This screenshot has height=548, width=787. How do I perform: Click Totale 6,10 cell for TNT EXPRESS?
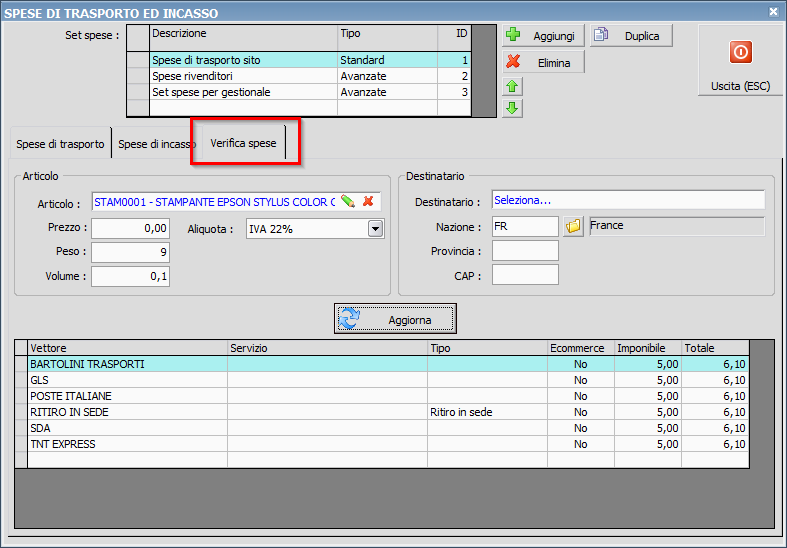[x=715, y=444]
